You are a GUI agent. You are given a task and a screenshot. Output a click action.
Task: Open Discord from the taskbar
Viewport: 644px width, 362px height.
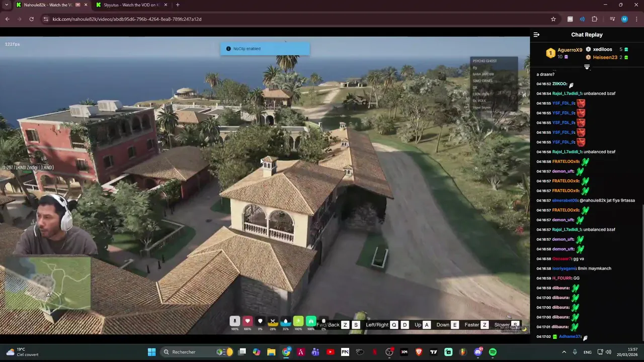pyautogui.click(x=478, y=352)
